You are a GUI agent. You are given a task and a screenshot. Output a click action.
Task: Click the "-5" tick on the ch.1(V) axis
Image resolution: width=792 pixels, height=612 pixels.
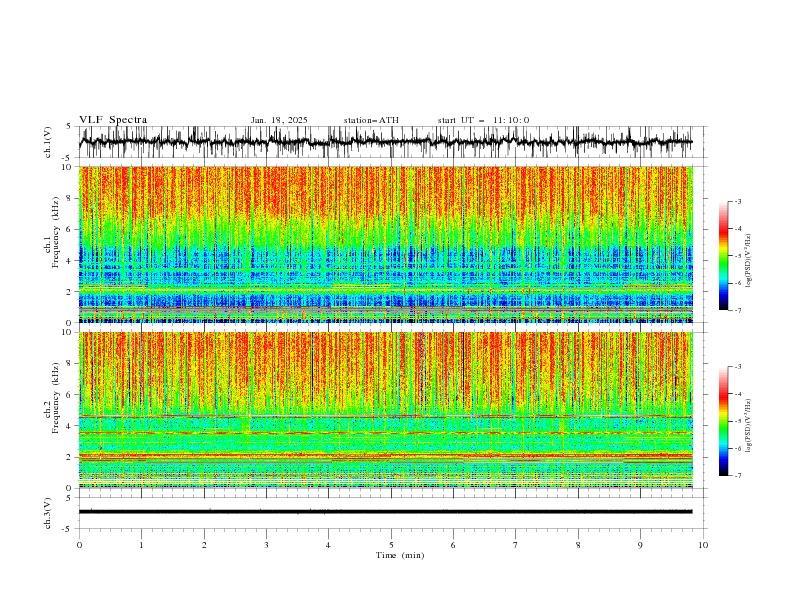click(x=68, y=158)
